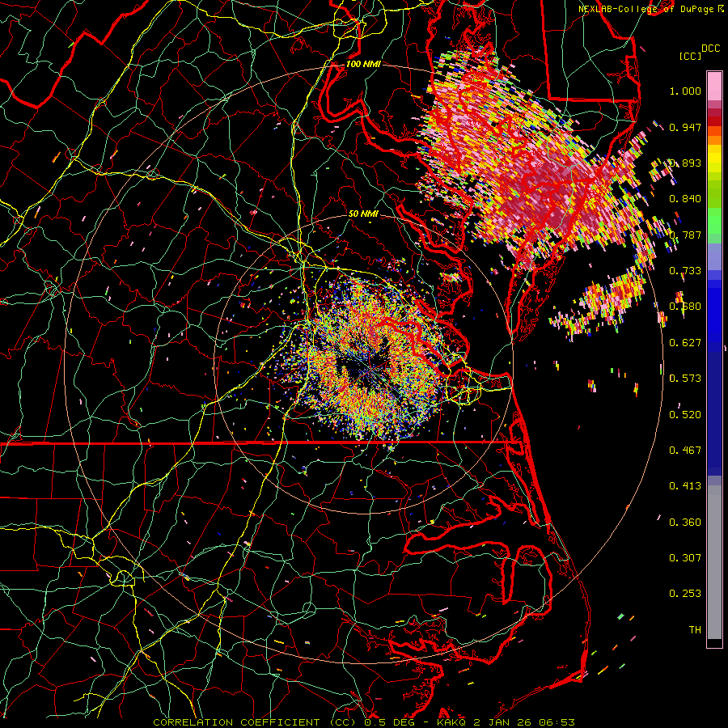Pick the lavender swatch near 0.733
Viewport: 728px width, 728px height.
pyautogui.click(x=714, y=256)
